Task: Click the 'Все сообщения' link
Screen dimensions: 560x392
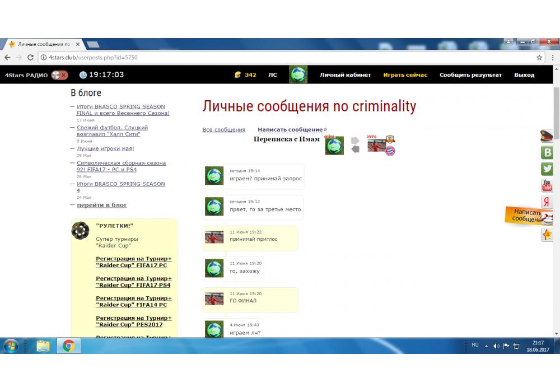Action: point(223,130)
